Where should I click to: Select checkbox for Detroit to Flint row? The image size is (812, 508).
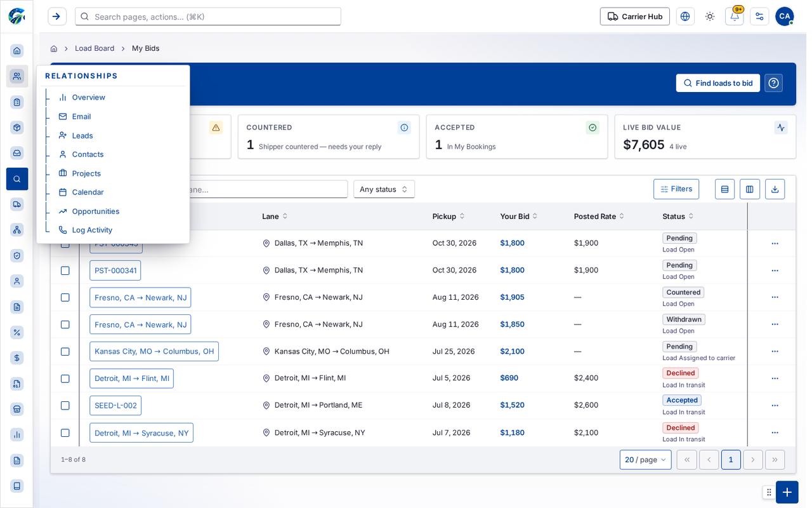(65, 378)
